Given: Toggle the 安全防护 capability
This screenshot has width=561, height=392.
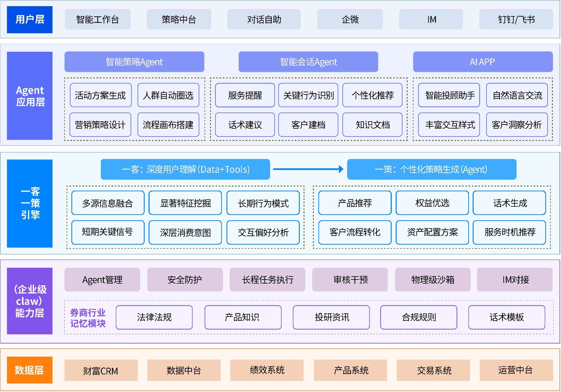Looking at the screenshot, I should pos(185,280).
